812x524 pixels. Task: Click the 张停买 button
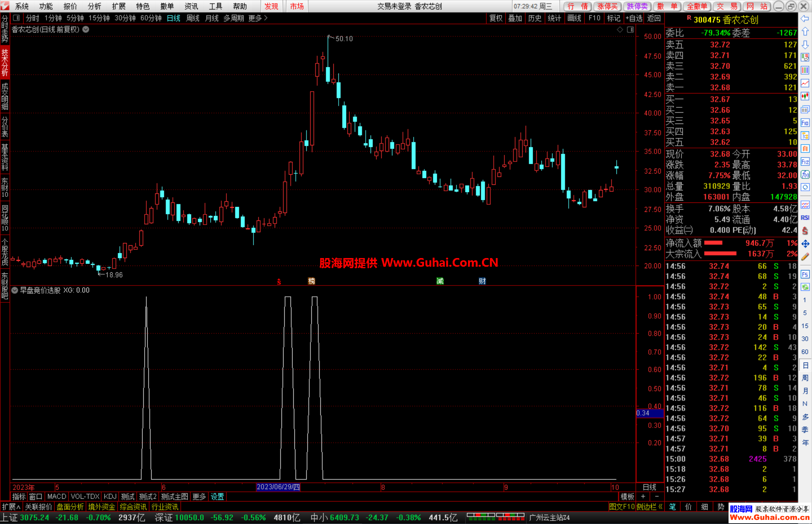pyautogui.click(x=607, y=6)
